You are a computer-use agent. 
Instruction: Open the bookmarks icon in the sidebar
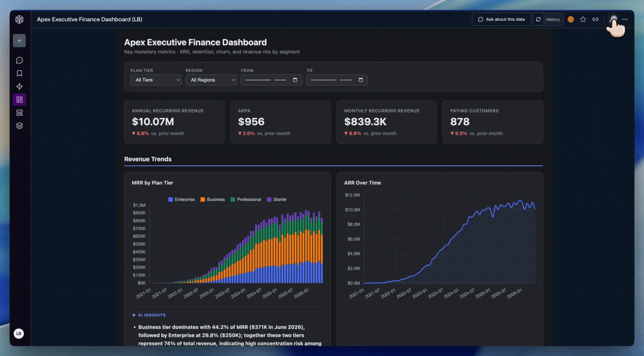pyautogui.click(x=19, y=74)
